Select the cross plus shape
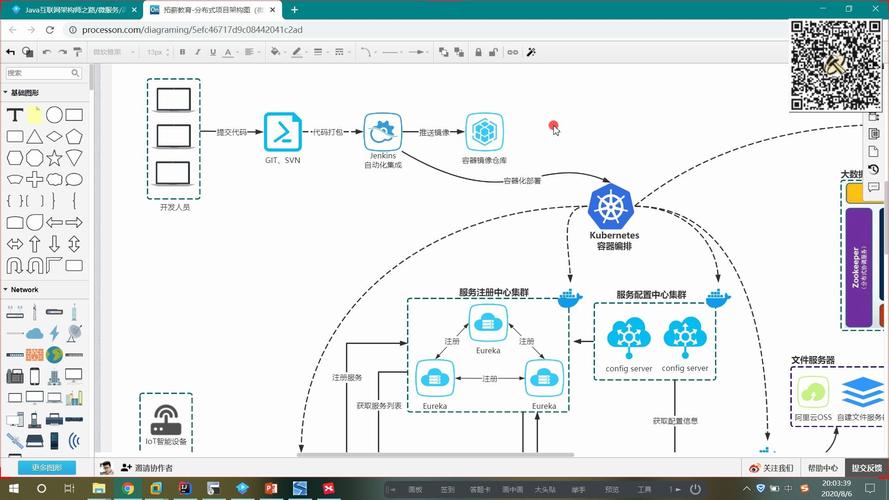The height and width of the screenshot is (500, 889). click(x=35, y=180)
